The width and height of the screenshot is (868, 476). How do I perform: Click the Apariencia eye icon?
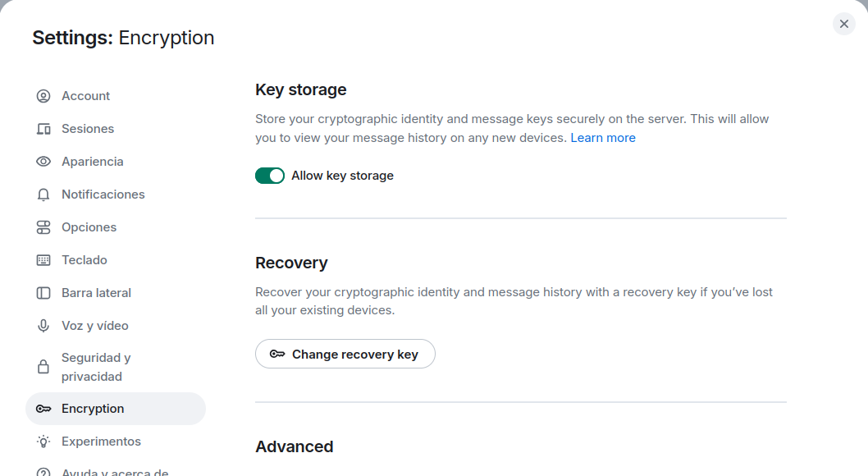tap(43, 162)
